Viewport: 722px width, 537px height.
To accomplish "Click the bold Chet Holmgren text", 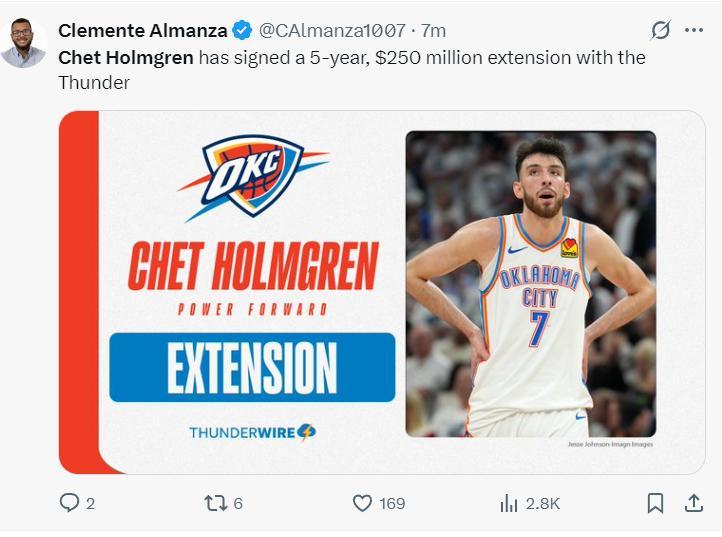I will point(126,57).
